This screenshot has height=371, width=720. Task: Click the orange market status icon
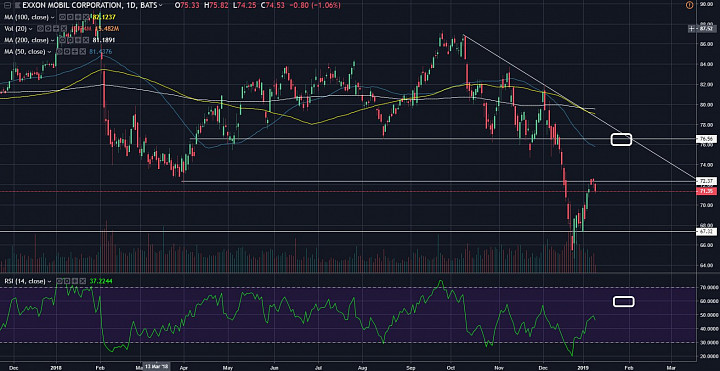(x=689, y=5)
